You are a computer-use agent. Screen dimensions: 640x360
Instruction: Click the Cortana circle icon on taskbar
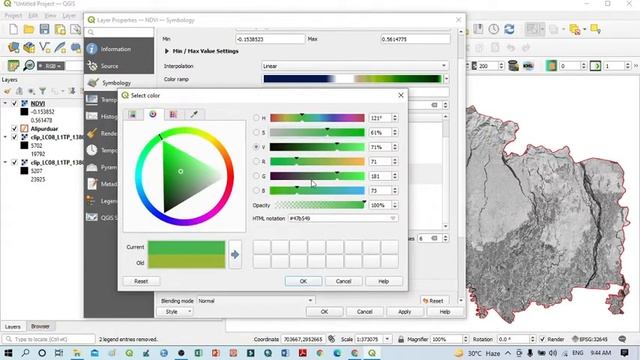[42, 353]
